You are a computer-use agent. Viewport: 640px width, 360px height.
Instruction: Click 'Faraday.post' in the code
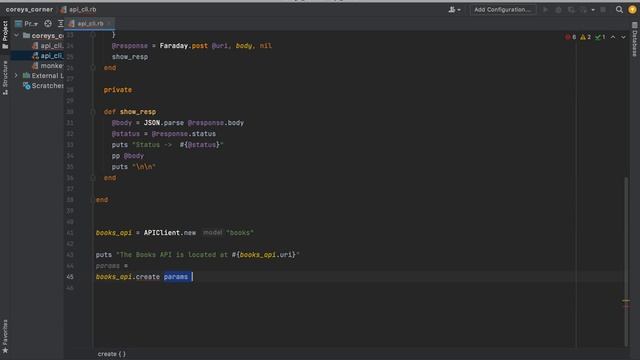[184, 46]
